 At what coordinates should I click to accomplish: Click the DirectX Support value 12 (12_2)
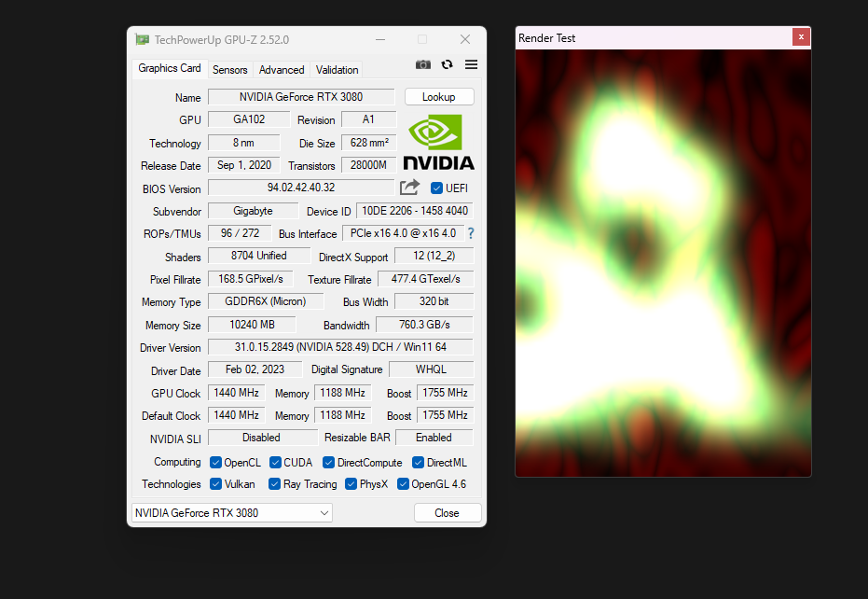pos(434,256)
